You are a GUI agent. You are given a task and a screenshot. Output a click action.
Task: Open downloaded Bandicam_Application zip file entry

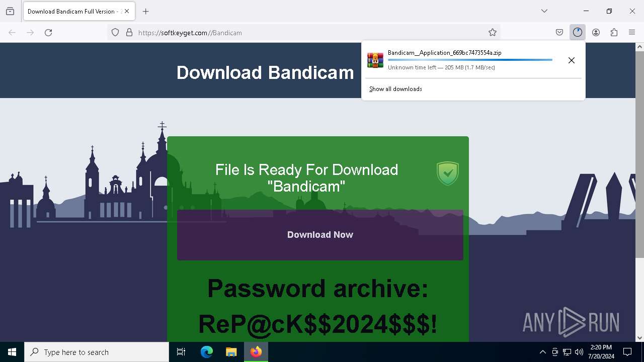pyautogui.click(x=462, y=60)
